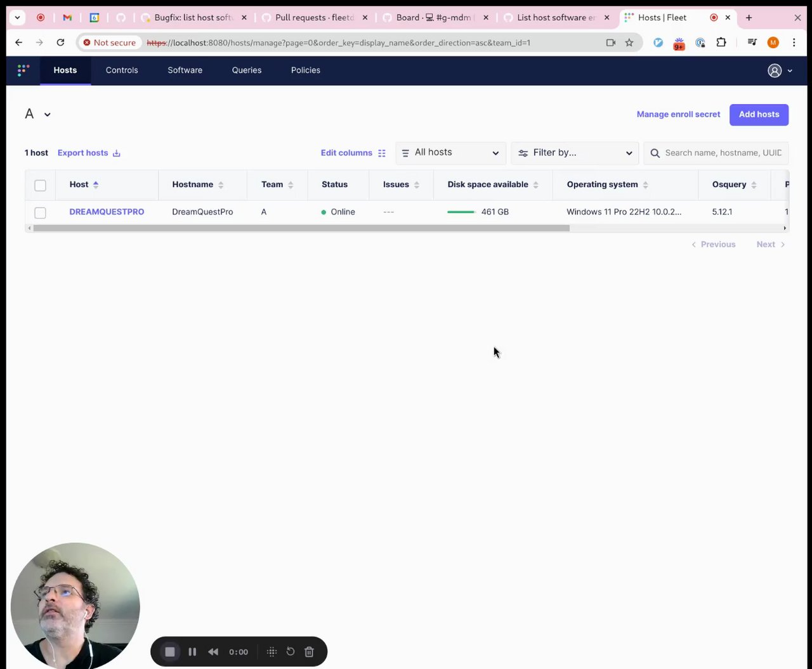
Task: Open the All hosts status dropdown
Action: pos(450,153)
